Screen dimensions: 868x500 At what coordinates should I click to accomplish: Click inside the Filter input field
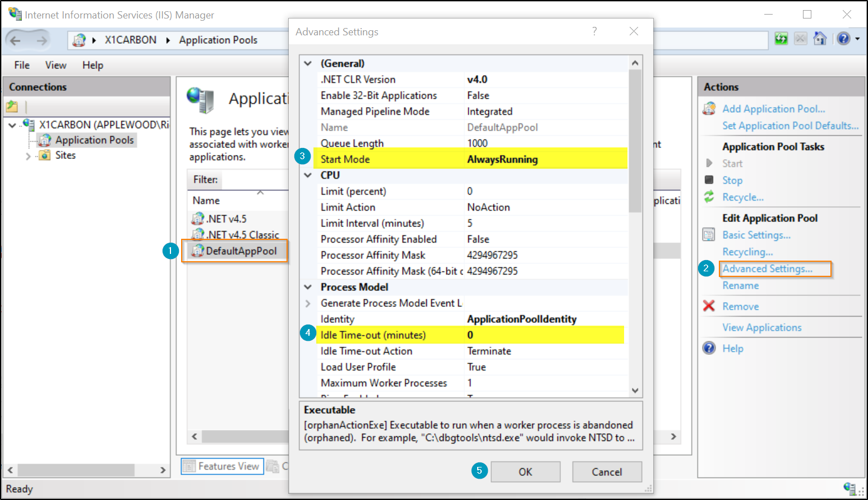coord(252,179)
